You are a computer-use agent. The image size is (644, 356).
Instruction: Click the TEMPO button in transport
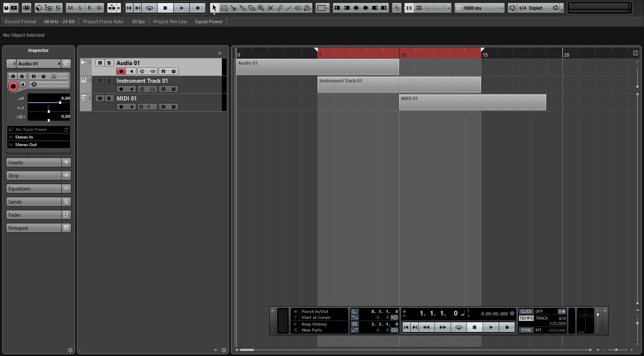(526, 318)
